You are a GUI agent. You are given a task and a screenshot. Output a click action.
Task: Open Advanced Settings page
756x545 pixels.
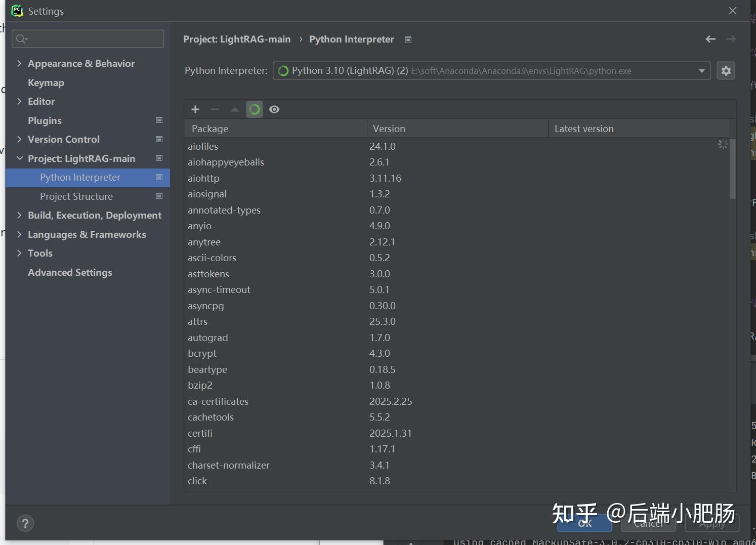pyautogui.click(x=70, y=272)
